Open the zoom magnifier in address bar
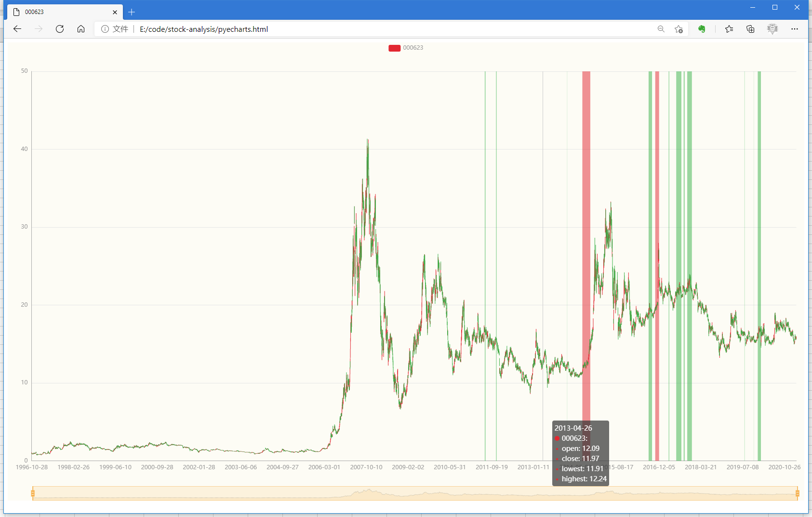 (x=661, y=29)
